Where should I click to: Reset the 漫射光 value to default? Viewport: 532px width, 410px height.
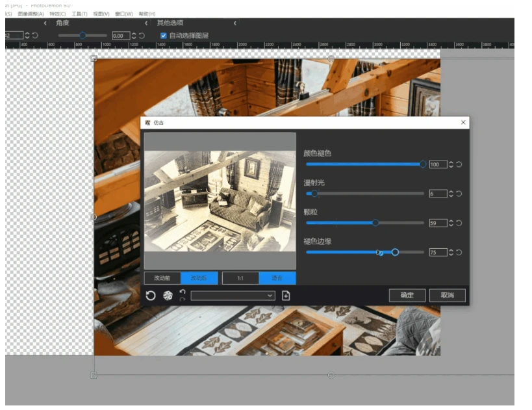coord(459,194)
